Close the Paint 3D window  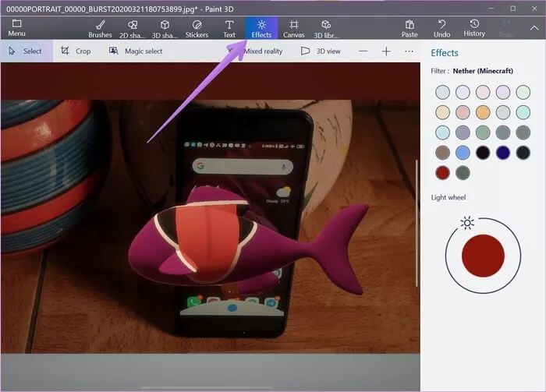coord(534,9)
